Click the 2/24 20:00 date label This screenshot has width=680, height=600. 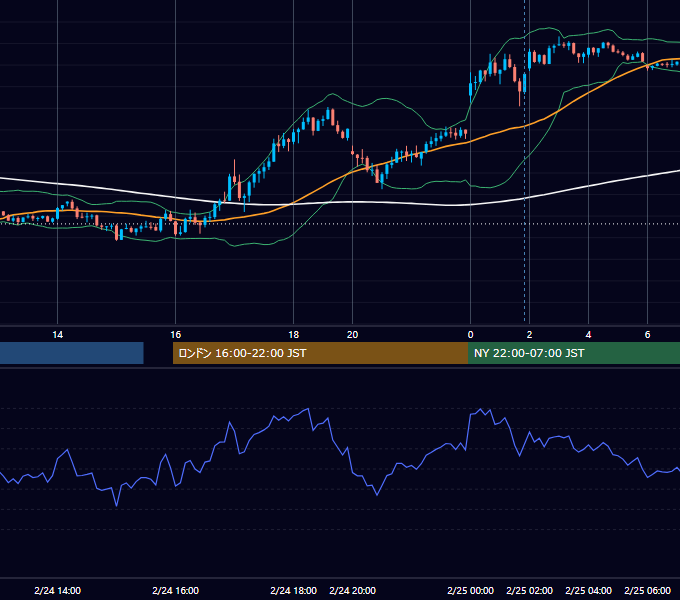(353, 590)
